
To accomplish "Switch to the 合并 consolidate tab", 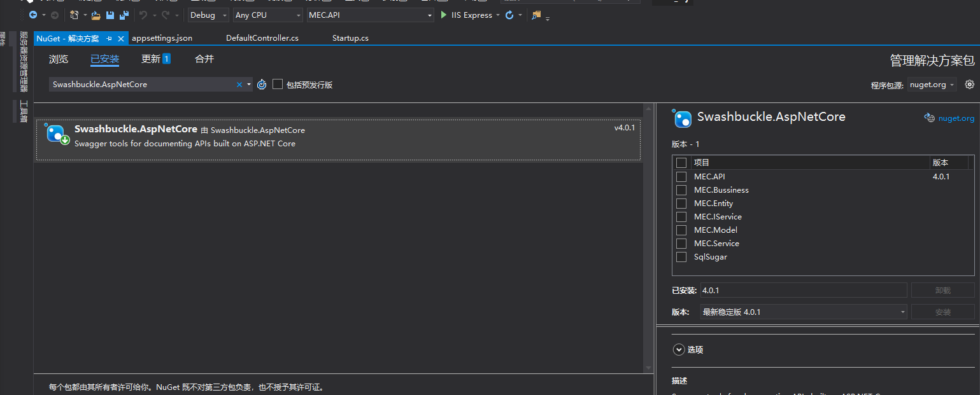I will (204, 59).
